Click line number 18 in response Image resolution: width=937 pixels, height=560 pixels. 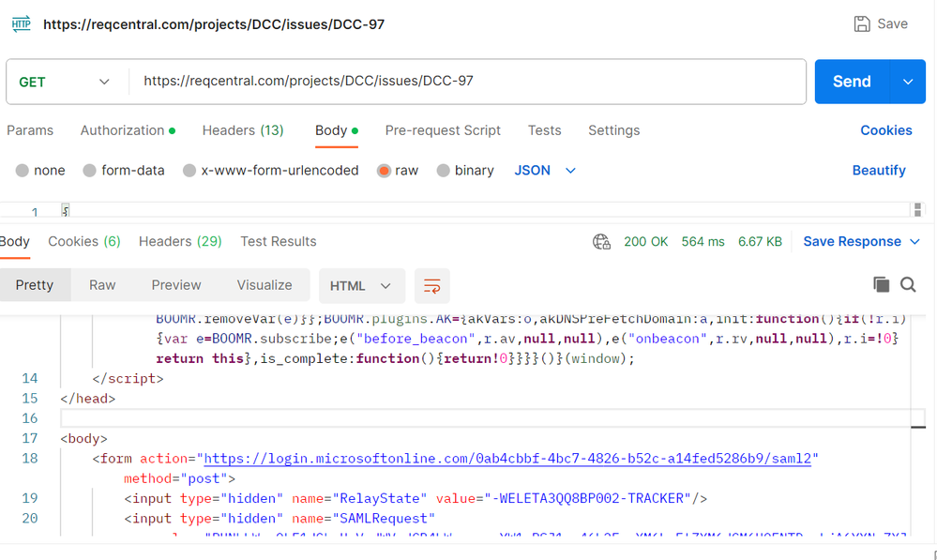(30, 459)
